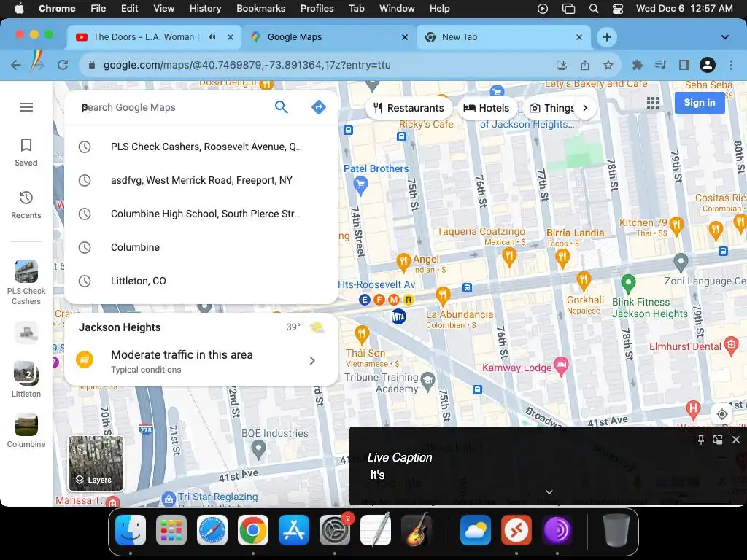Select recent search Littleton, CO
Viewport: 747px width, 560px height.
[x=201, y=281]
